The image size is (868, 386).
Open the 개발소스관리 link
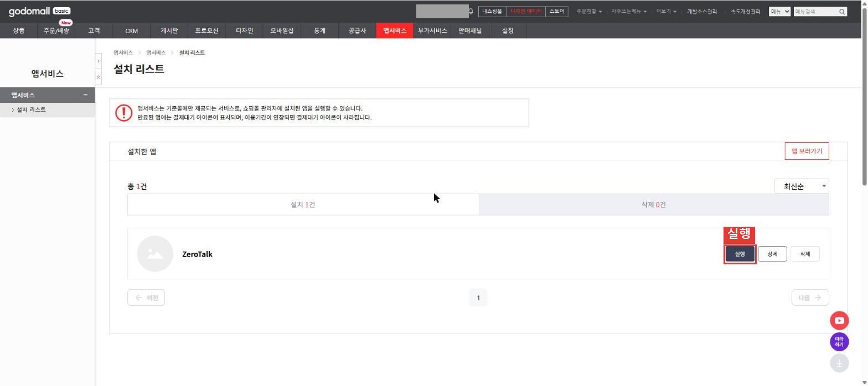tap(702, 12)
